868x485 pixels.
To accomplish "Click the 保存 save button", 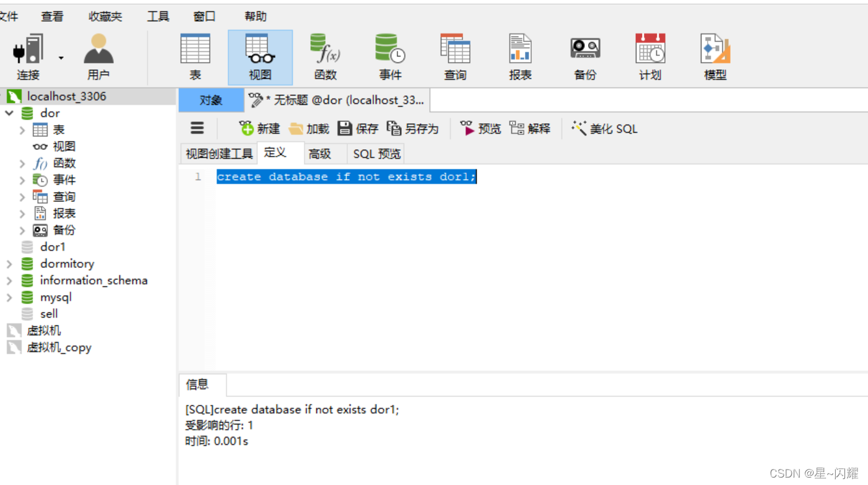I will pyautogui.click(x=358, y=128).
